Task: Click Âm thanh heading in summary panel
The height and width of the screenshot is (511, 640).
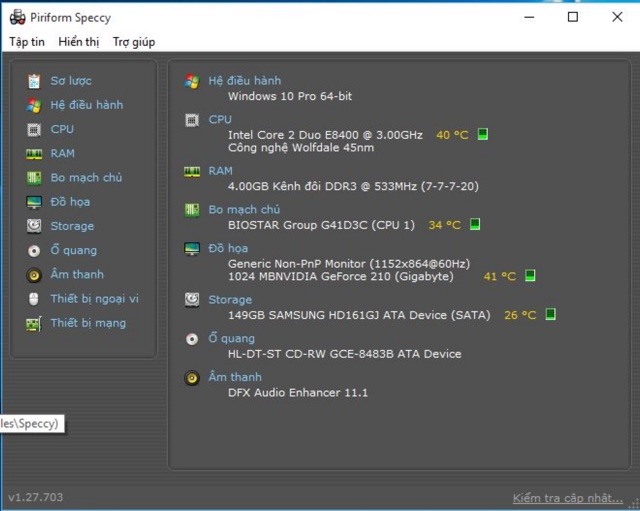Action: point(235,377)
